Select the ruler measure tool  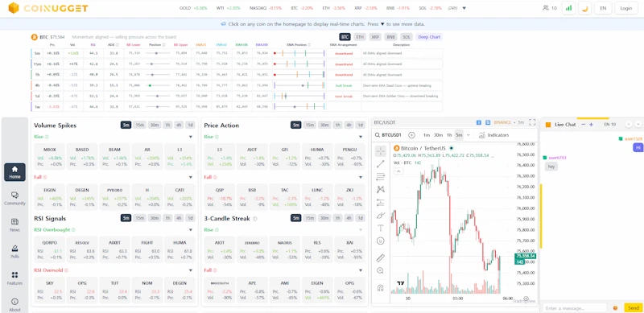[x=380, y=258]
